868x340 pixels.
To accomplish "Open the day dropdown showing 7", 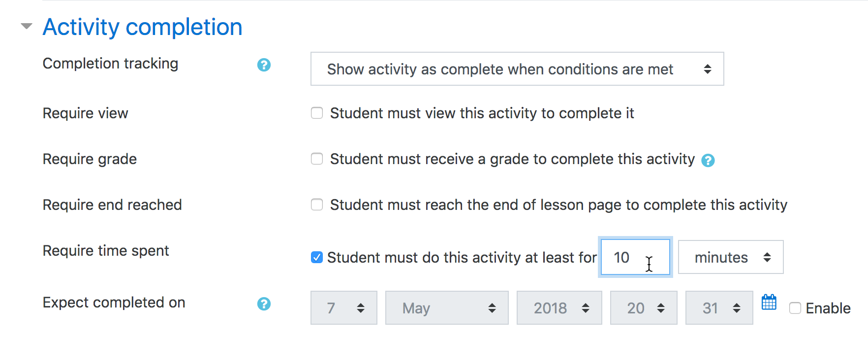I will [x=344, y=308].
